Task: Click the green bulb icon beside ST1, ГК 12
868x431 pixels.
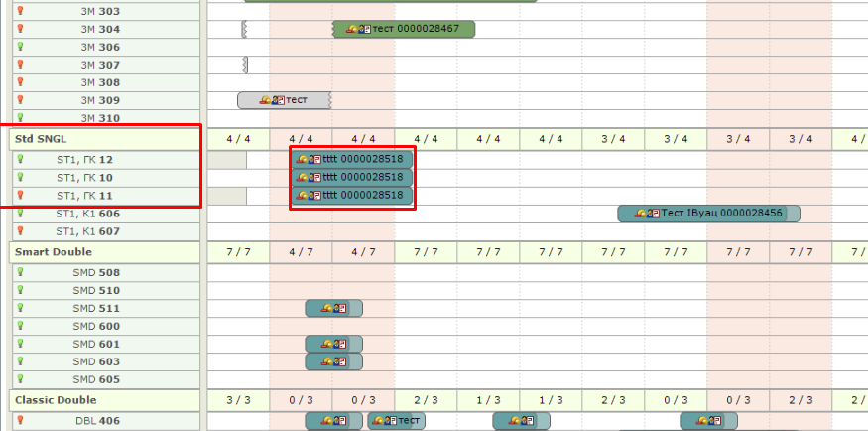Action: [x=20, y=159]
